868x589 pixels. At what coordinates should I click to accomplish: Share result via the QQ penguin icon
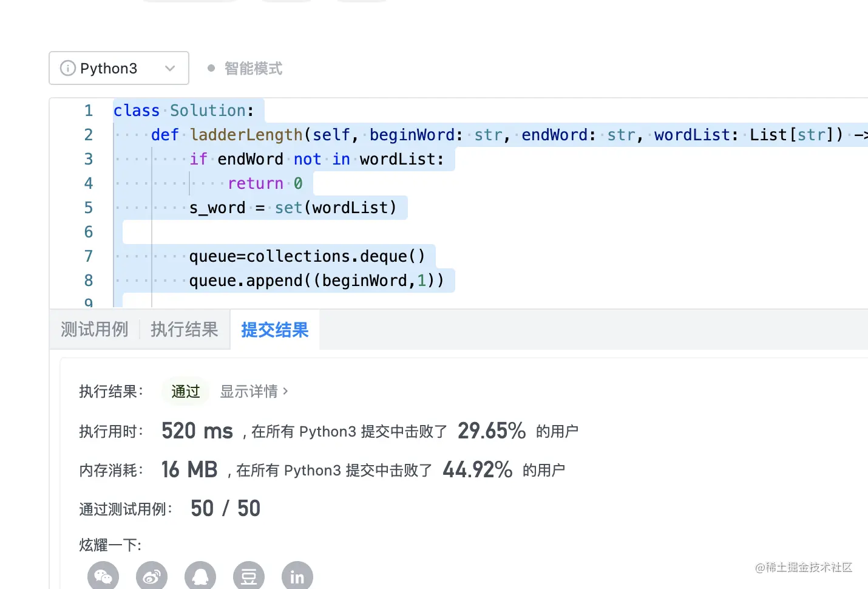coord(200,576)
